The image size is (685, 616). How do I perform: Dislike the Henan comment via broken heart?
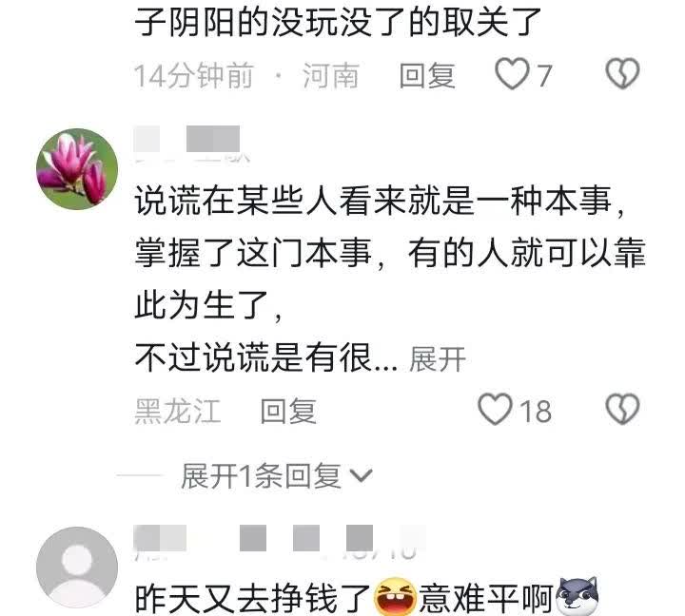(x=622, y=74)
